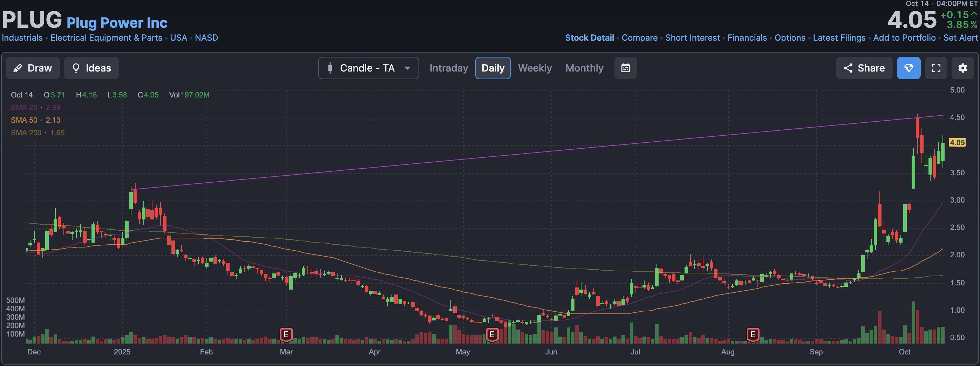Click the Oct 14 date in OHLC row
Screen dimensions: 980x366
[22, 95]
